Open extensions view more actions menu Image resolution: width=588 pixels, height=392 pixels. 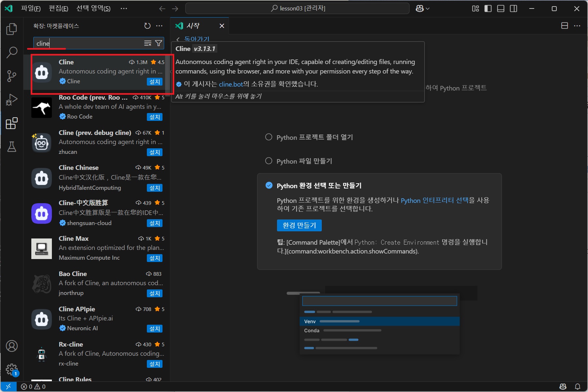point(159,26)
